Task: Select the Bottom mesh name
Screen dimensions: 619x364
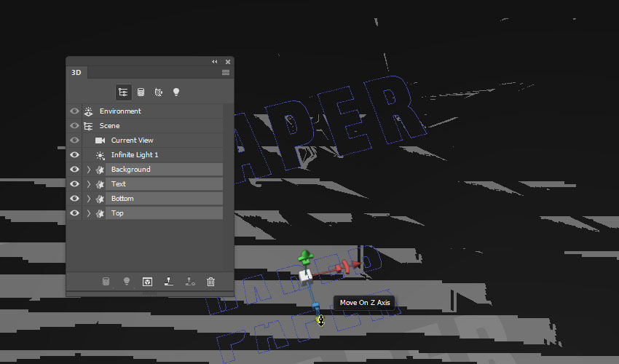Action: pos(122,199)
